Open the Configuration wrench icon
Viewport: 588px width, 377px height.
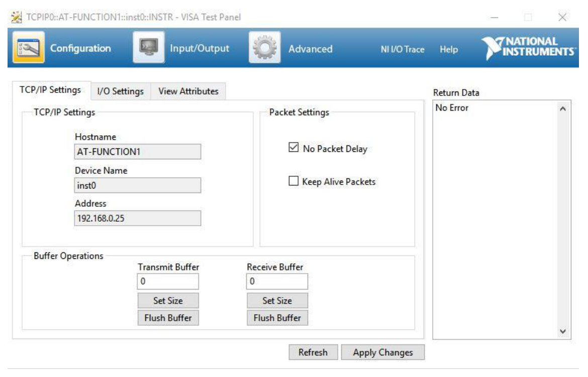pos(29,48)
